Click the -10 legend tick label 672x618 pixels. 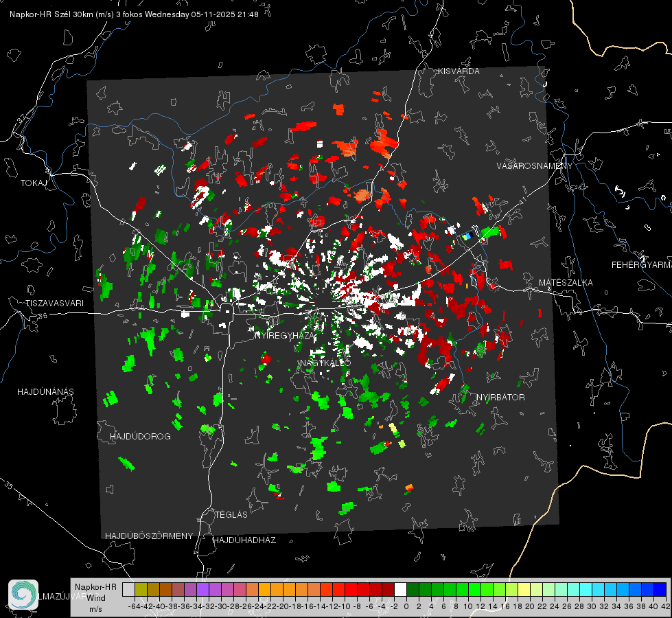pyautogui.click(x=344, y=606)
